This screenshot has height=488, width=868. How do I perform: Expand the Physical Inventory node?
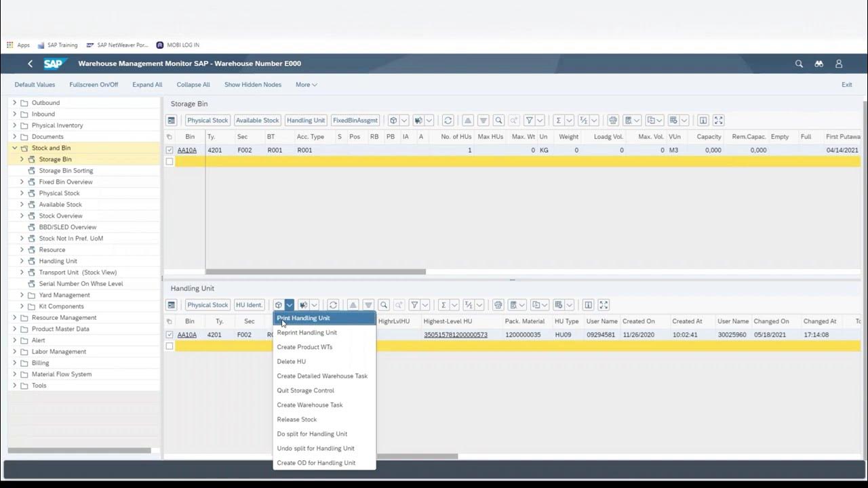click(x=14, y=125)
